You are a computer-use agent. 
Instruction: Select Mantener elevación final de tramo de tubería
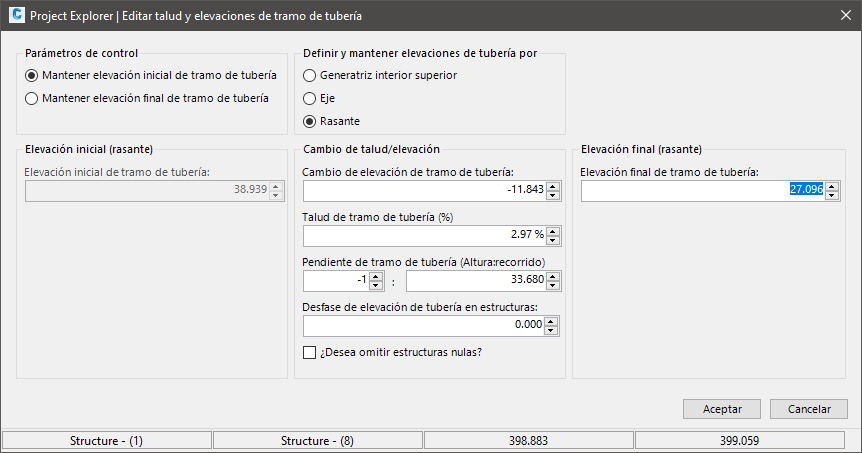32,99
